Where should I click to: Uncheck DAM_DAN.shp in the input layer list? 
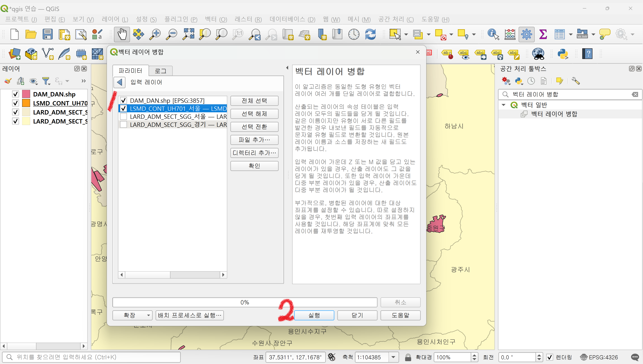click(x=123, y=100)
